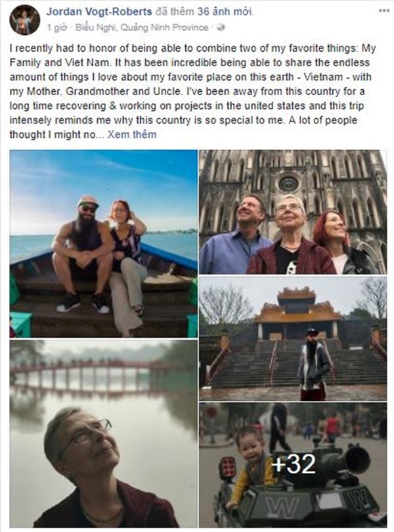Open the photo of child in toy tank
The image size is (394, 532).
coord(293,465)
